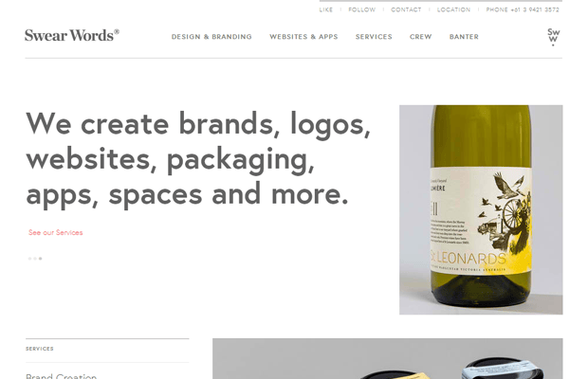Image resolution: width=588 pixels, height=379 pixels.
Task: Click the Like link
Action: click(326, 9)
